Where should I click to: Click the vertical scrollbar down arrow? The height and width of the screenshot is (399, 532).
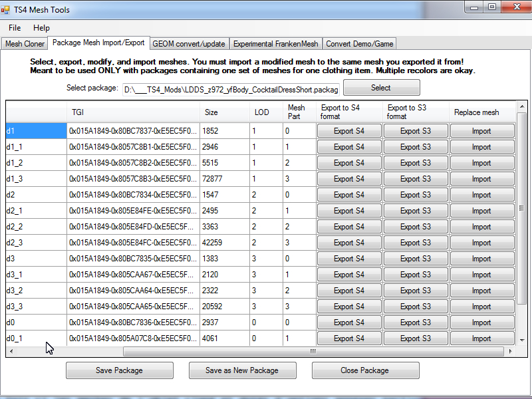coord(522,340)
